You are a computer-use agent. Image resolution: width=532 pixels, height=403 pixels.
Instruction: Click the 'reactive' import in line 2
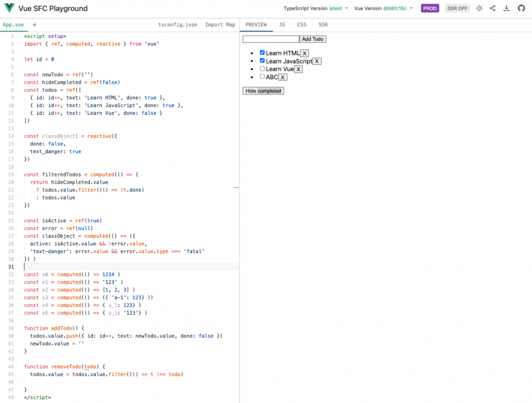pos(108,44)
